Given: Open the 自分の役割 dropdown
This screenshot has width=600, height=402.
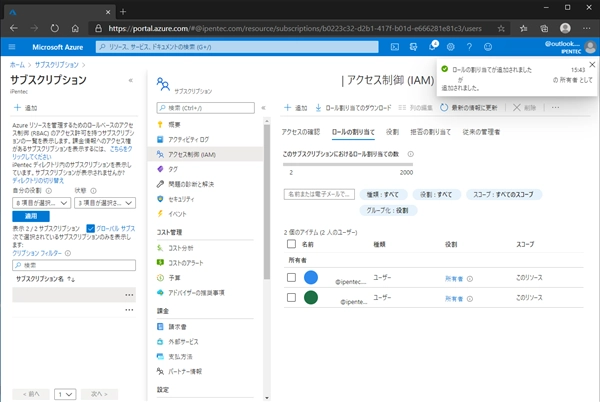Looking at the screenshot, I should point(41,203).
